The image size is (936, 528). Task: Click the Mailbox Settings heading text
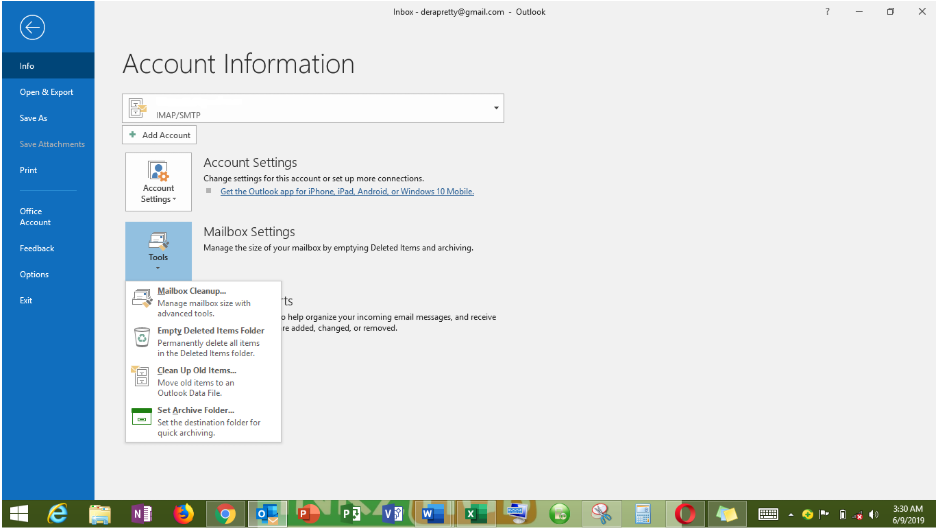point(249,231)
